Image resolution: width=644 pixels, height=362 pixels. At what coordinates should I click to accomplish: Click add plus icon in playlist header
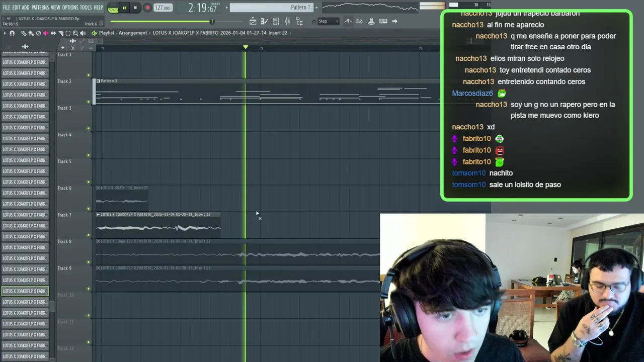point(62,48)
